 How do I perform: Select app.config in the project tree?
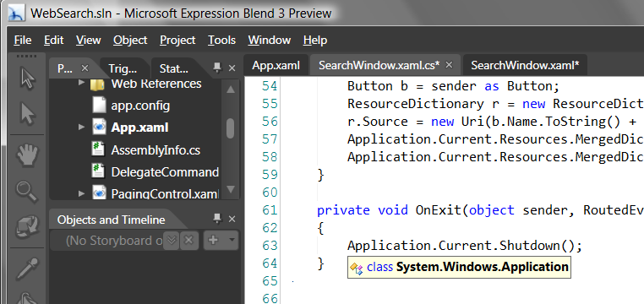tap(140, 106)
